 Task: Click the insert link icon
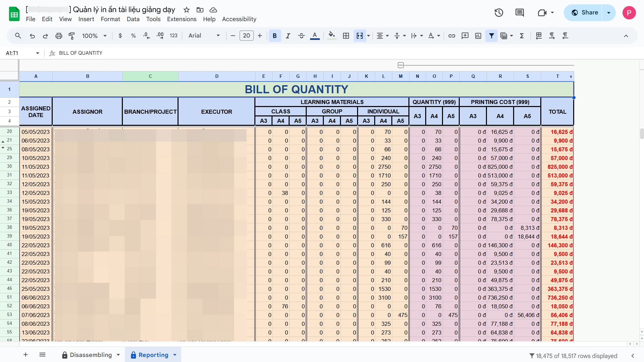click(x=452, y=36)
